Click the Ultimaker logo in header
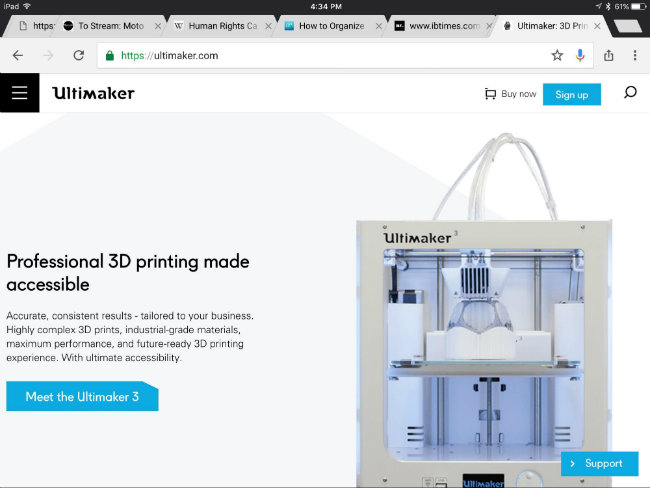Screen dimensions: 650x488 pos(93,93)
